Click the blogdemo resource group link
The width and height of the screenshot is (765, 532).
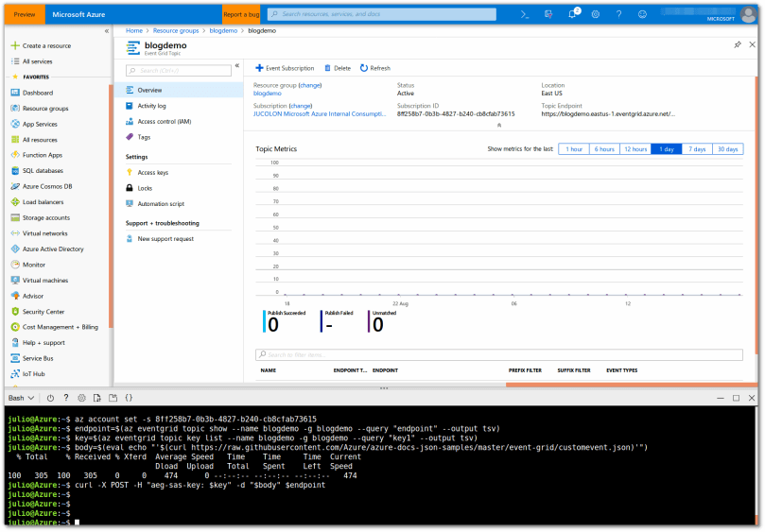(268, 94)
